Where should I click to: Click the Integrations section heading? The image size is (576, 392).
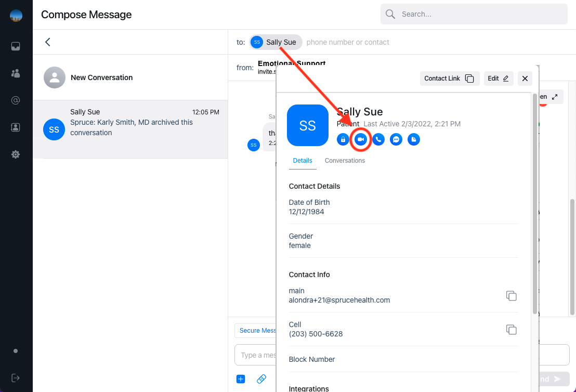(309, 388)
